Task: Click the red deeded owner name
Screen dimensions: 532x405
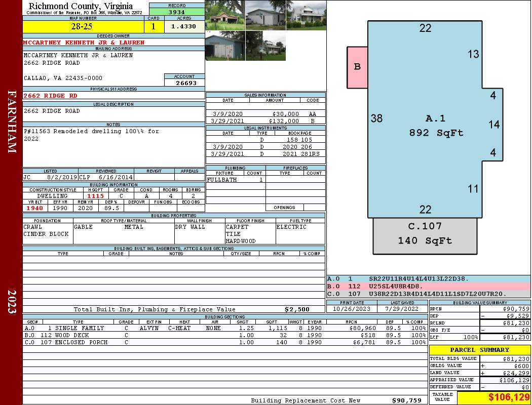Action: tap(84, 43)
